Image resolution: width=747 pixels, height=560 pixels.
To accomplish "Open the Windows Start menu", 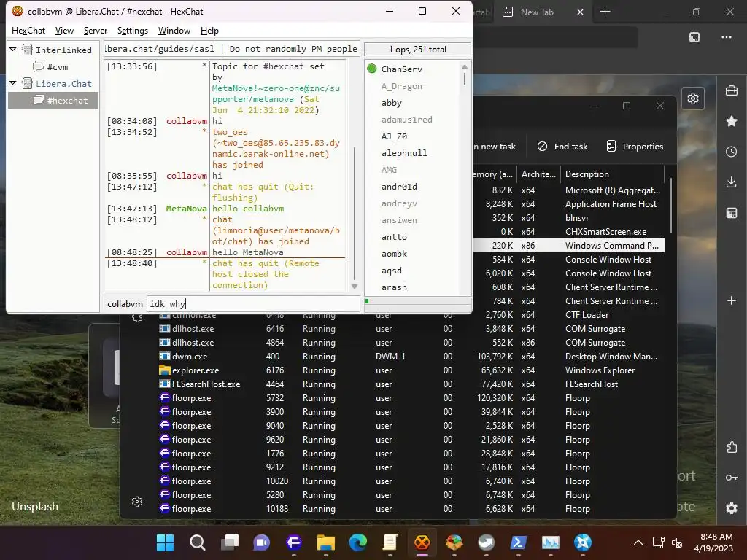I will (166, 542).
